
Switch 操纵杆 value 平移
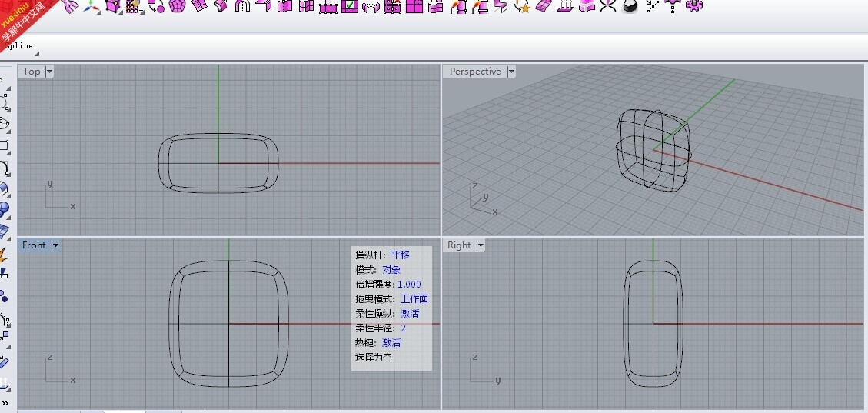point(400,255)
